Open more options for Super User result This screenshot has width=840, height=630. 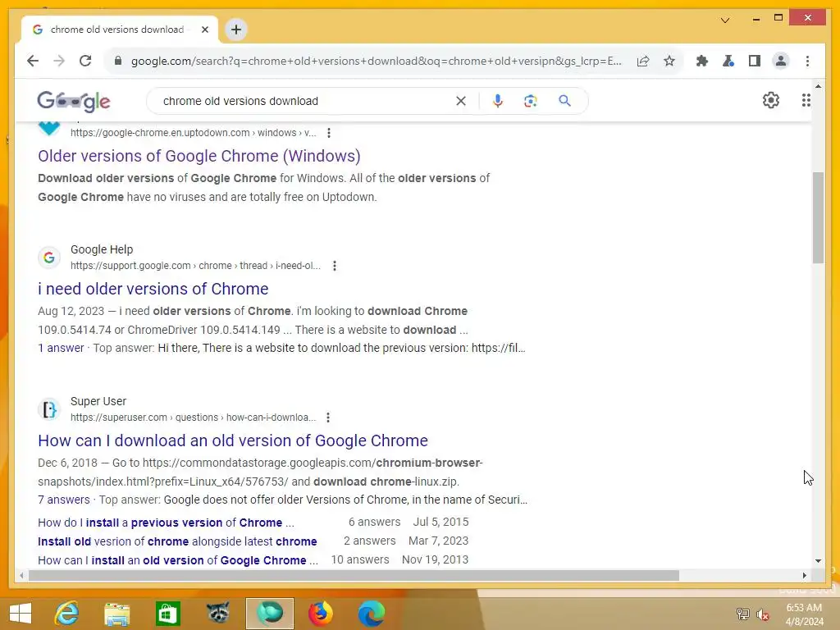328,418
